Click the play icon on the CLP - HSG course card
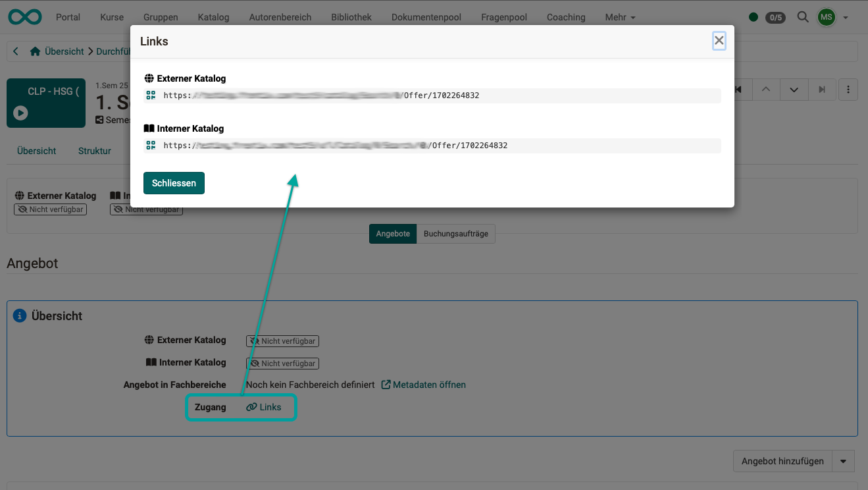Viewport: 868px width, 490px height. pos(20,113)
